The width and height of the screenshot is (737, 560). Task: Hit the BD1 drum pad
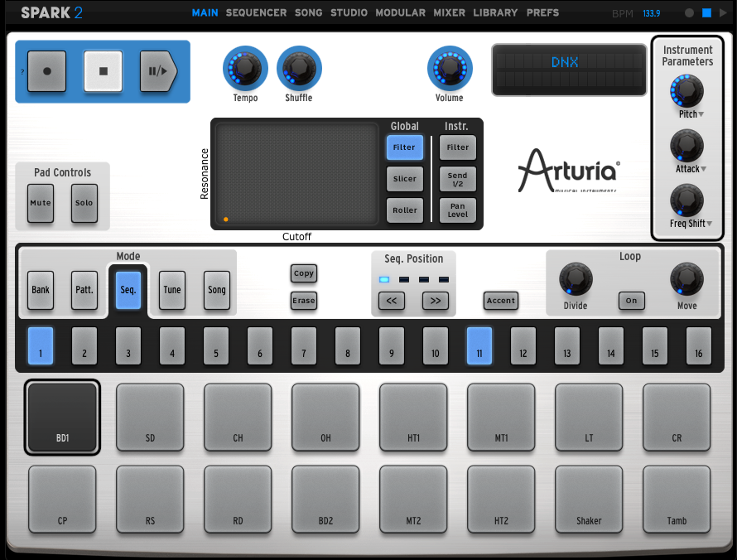click(x=62, y=417)
